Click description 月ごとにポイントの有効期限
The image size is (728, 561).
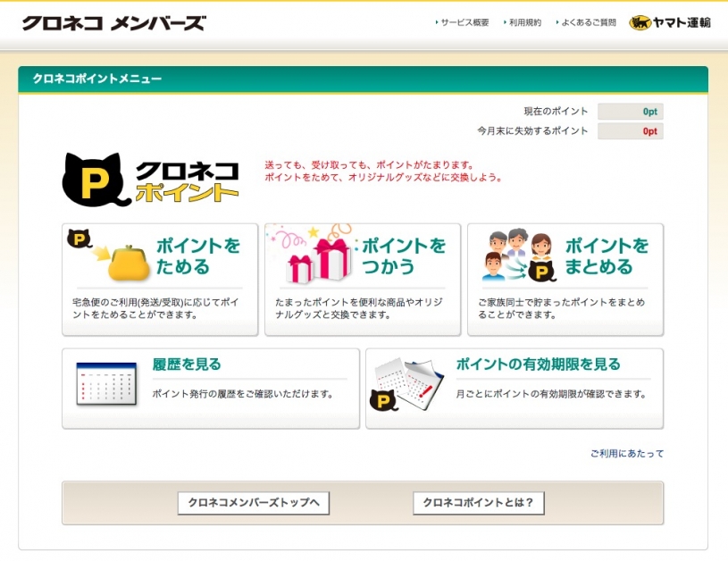tap(551, 394)
